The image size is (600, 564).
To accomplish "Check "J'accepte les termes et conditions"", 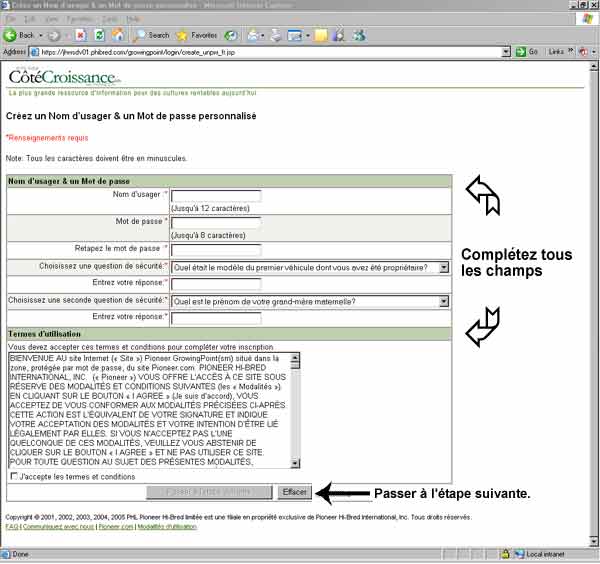I will (13, 477).
